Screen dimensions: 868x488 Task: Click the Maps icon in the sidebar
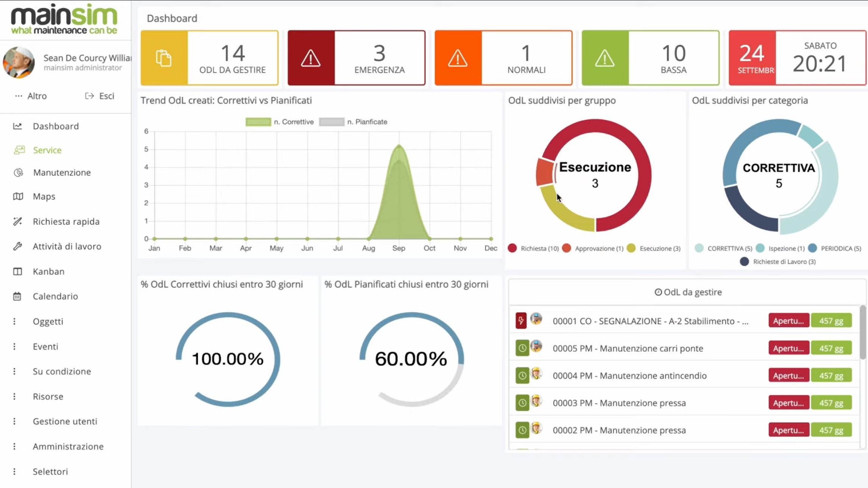[18, 196]
